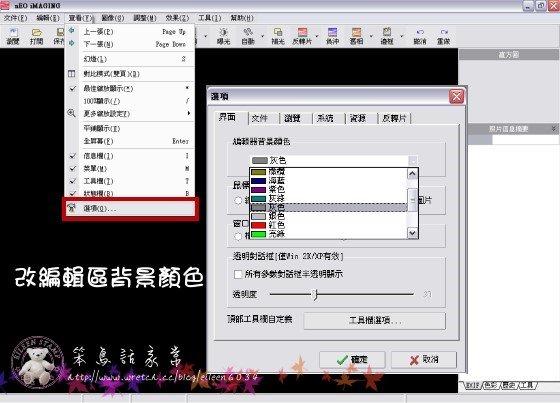Click the 透明度 transparency slider handle
This screenshot has width=560, height=403.
click(315, 295)
